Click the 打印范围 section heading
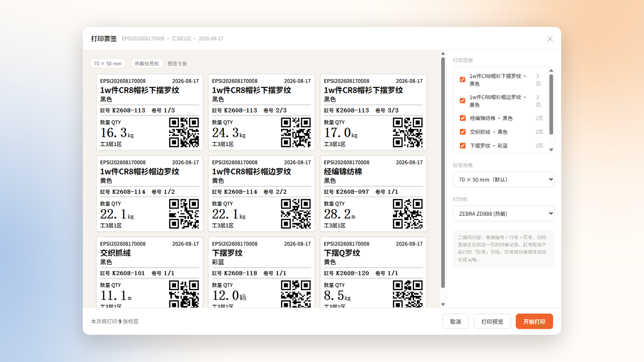Screen dimensions: 644x362 (x=463, y=60)
